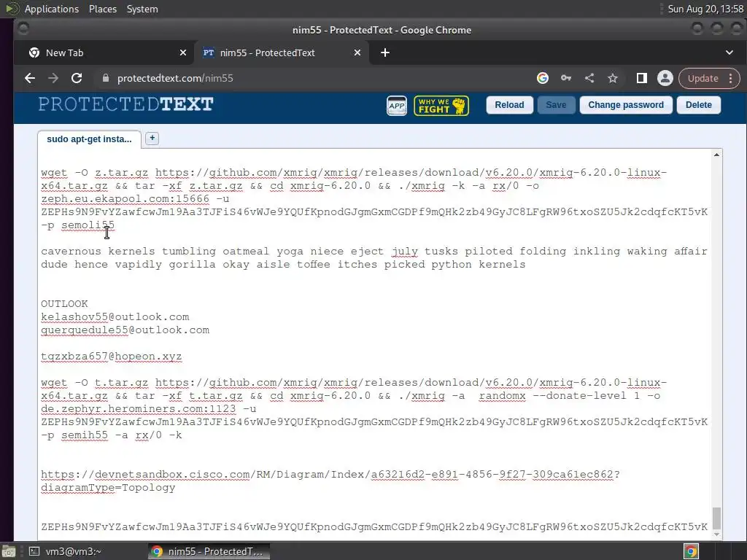Screen dimensions: 747x560
Task: Click the Save button
Action: tap(556, 105)
